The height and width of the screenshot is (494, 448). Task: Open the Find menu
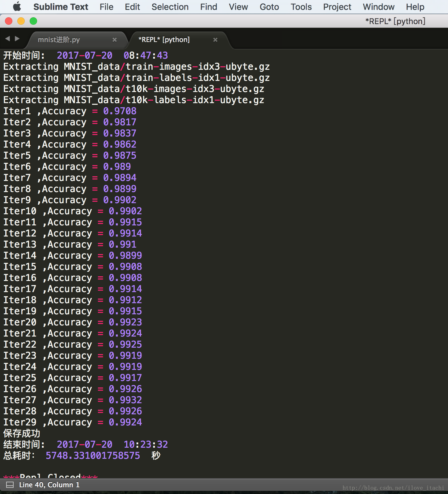[209, 7]
